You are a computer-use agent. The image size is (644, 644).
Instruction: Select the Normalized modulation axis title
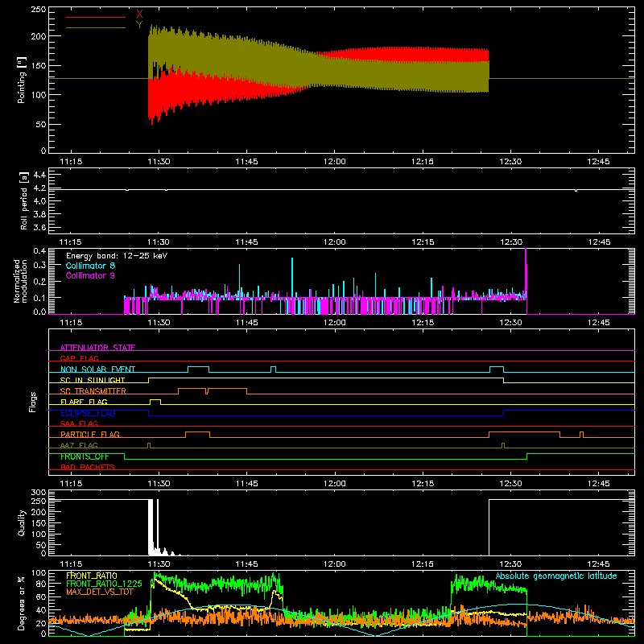20,281
